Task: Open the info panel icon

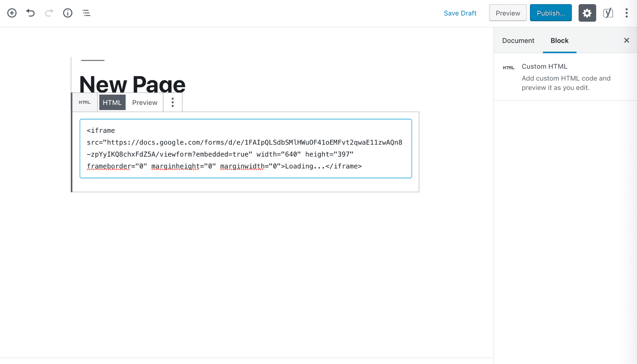Action: click(x=67, y=13)
